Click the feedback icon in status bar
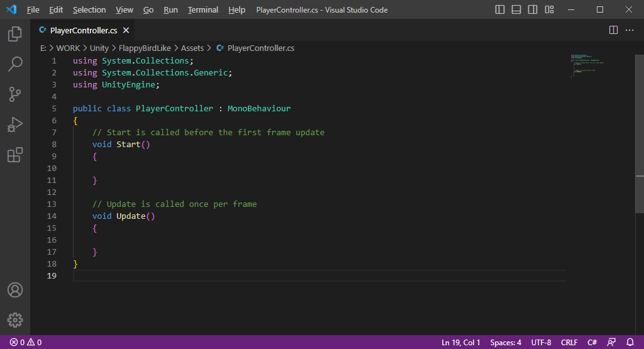This screenshot has width=644, height=349. [x=611, y=342]
